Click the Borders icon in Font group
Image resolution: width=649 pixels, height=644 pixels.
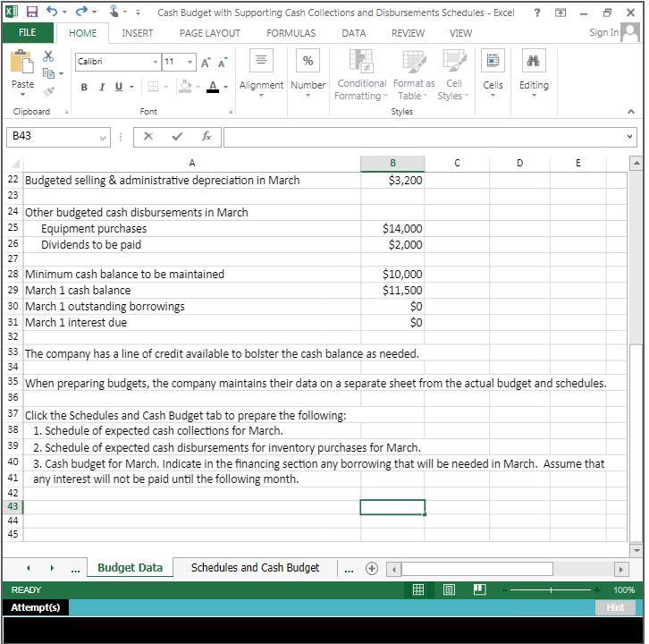coord(153,87)
